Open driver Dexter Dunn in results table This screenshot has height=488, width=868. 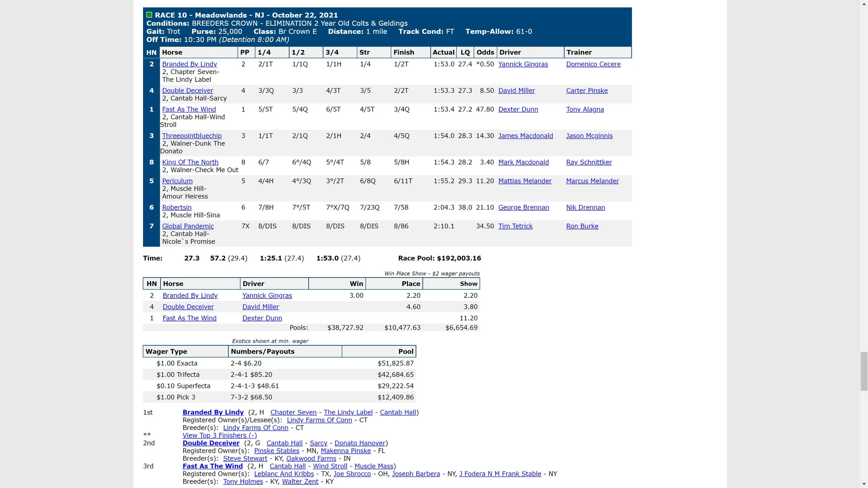pos(518,109)
